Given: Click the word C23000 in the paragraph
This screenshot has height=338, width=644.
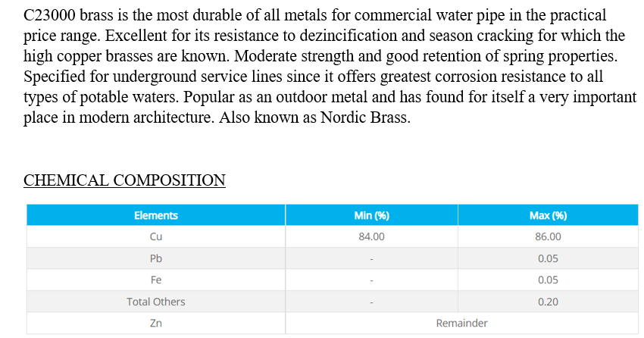Looking at the screenshot, I should coord(50,15).
